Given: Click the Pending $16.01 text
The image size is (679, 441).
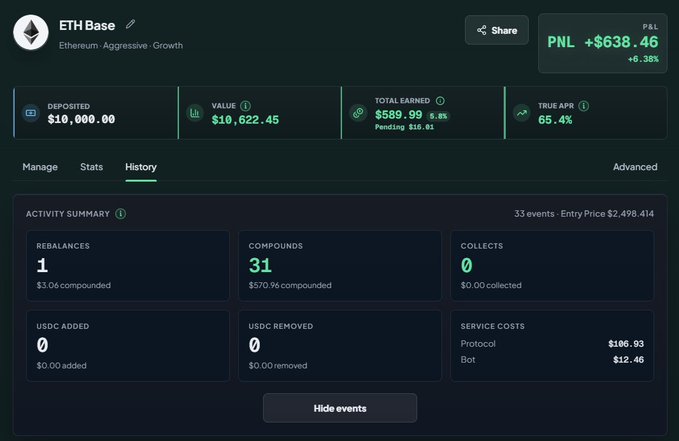Looking at the screenshot, I should (404, 127).
